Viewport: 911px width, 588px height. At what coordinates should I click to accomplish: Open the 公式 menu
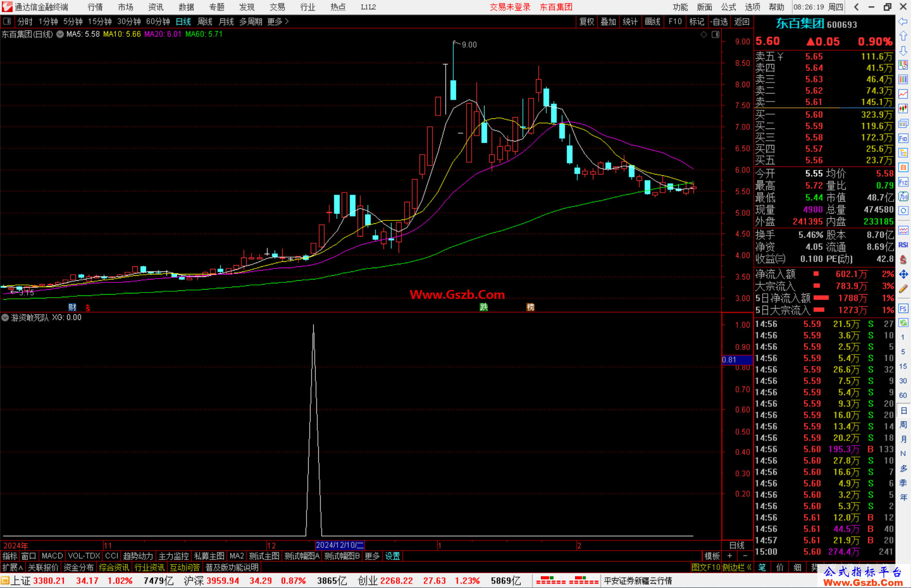(728, 7)
